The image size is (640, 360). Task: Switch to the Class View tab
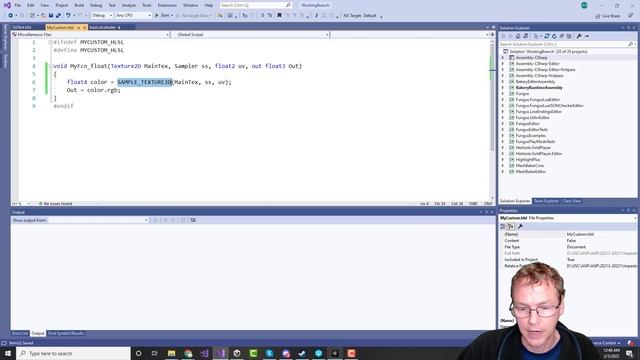click(571, 201)
